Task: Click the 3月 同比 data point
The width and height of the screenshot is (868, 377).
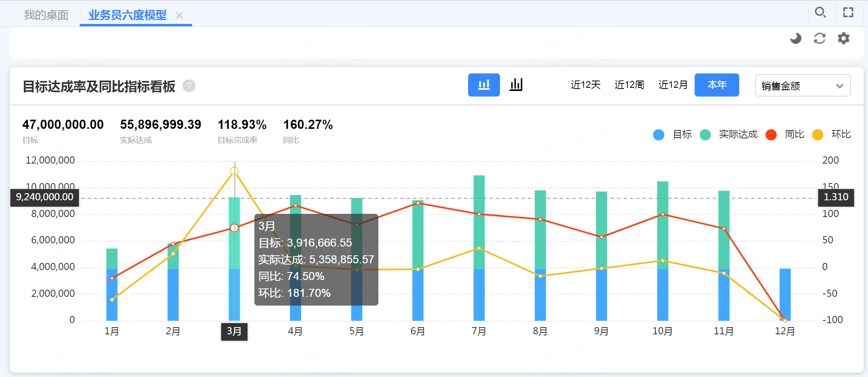Action: [234, 228]
